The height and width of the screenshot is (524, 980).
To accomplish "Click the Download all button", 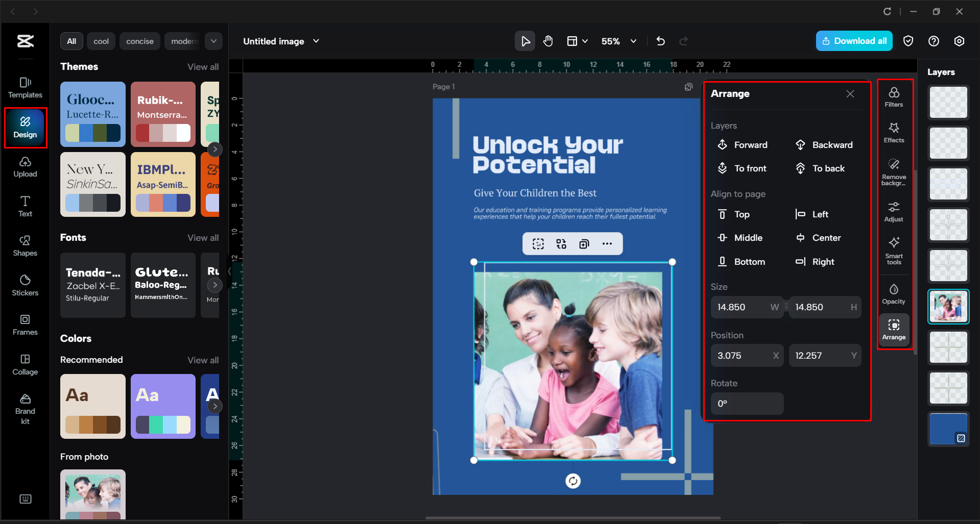I will [854, 41].
